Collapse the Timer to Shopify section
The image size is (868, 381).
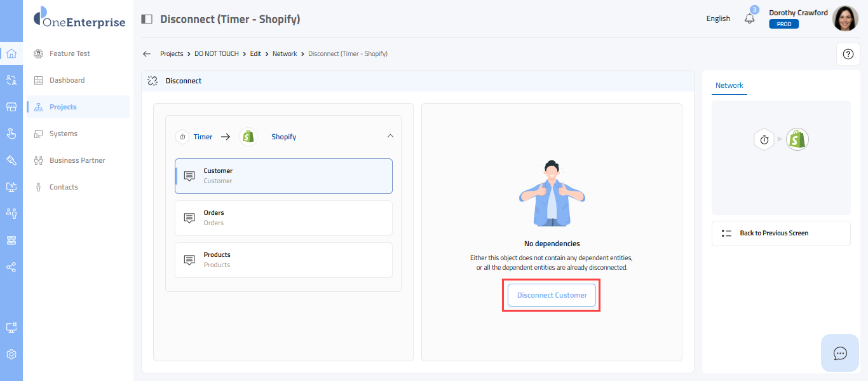pos(390,136)
